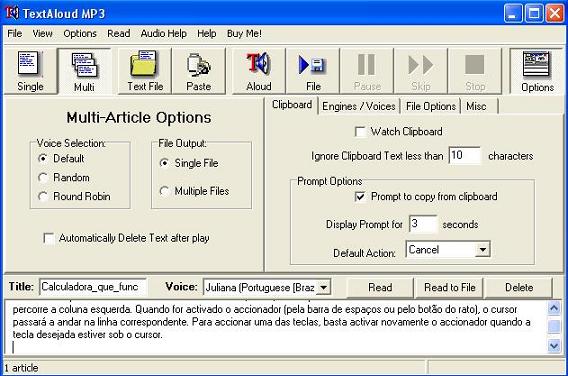Image resolution: width=568 pixels, height=376 pixels.
Task: Click the Title input field
Action: coord(93,287)
